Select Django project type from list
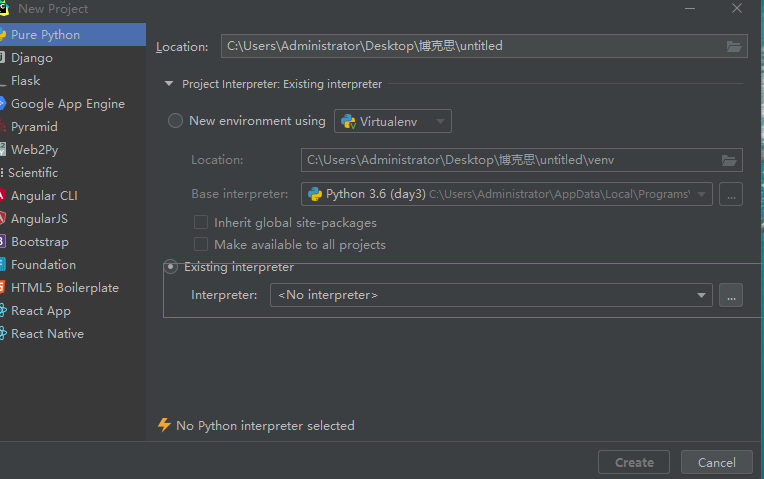This screenshot has width=764, height=479. [32, 57]
